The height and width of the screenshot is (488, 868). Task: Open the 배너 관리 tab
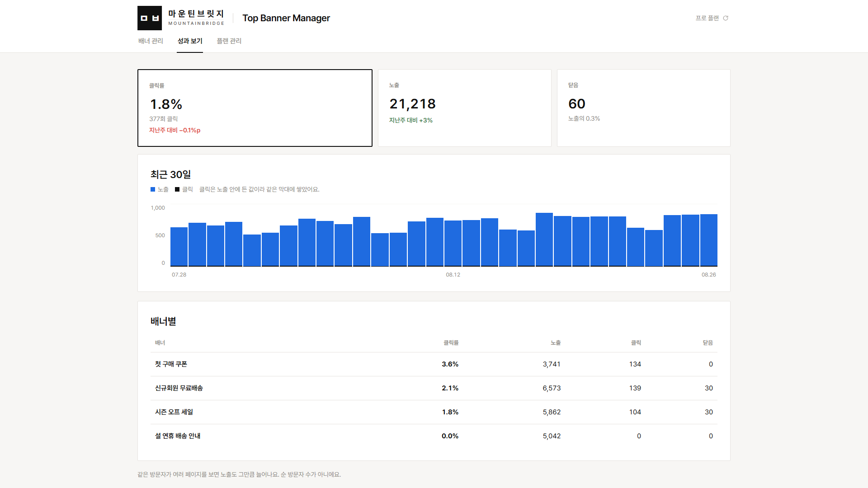[151, 41]
